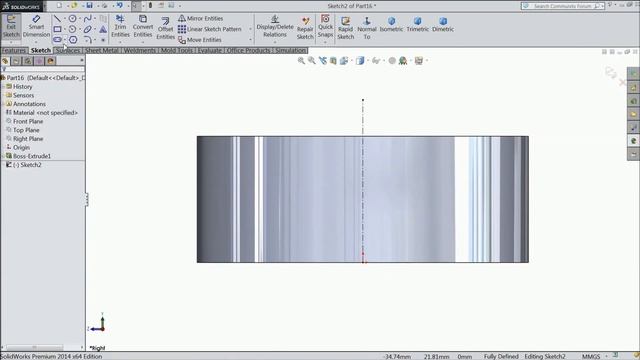Switch to Dimetric view

click(442, 24)
